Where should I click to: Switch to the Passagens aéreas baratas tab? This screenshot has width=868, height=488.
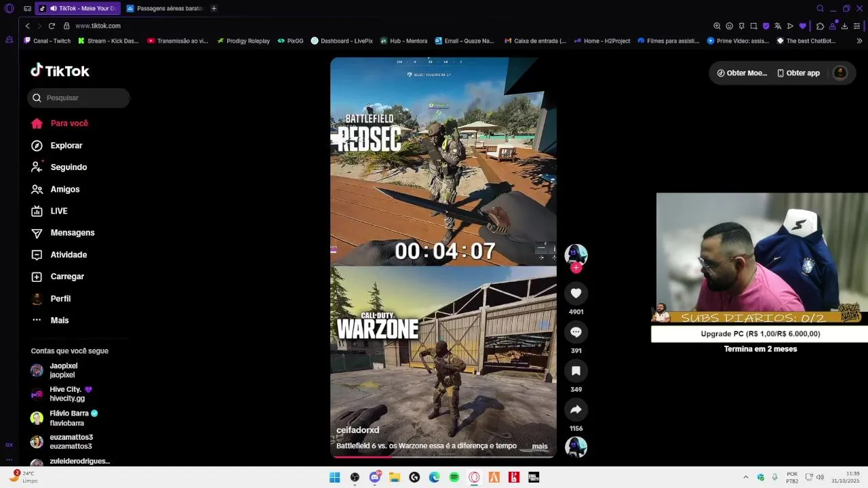click(165, 8)
